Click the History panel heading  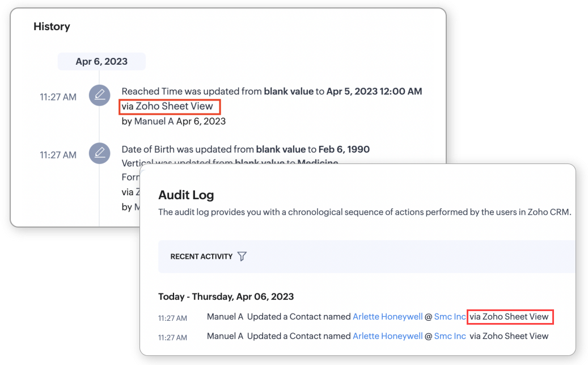[52, 27]
